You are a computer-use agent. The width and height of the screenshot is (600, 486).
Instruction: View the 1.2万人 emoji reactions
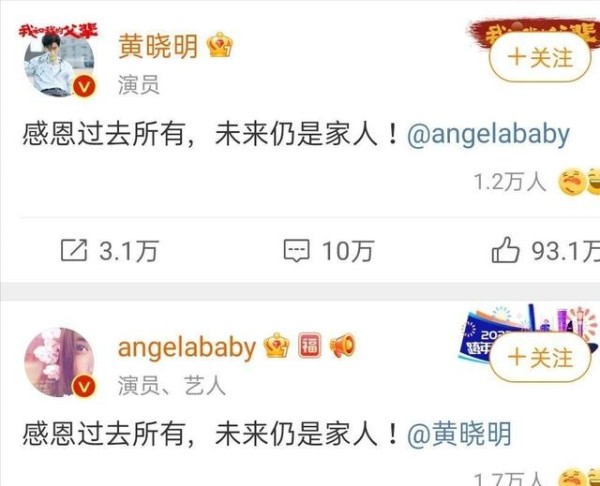[x=537, y=182]
